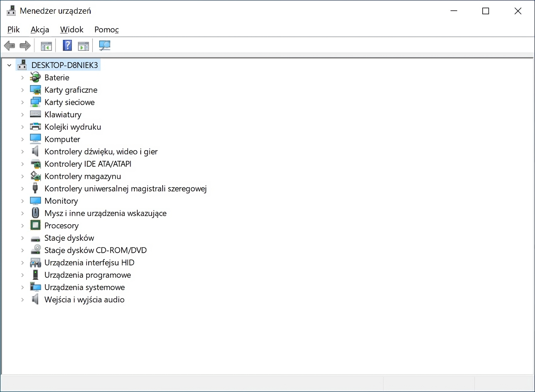Click the printer icon for Kolejki wydruku
This screenshot has height=392, width=535.
(x=35, y=126)
